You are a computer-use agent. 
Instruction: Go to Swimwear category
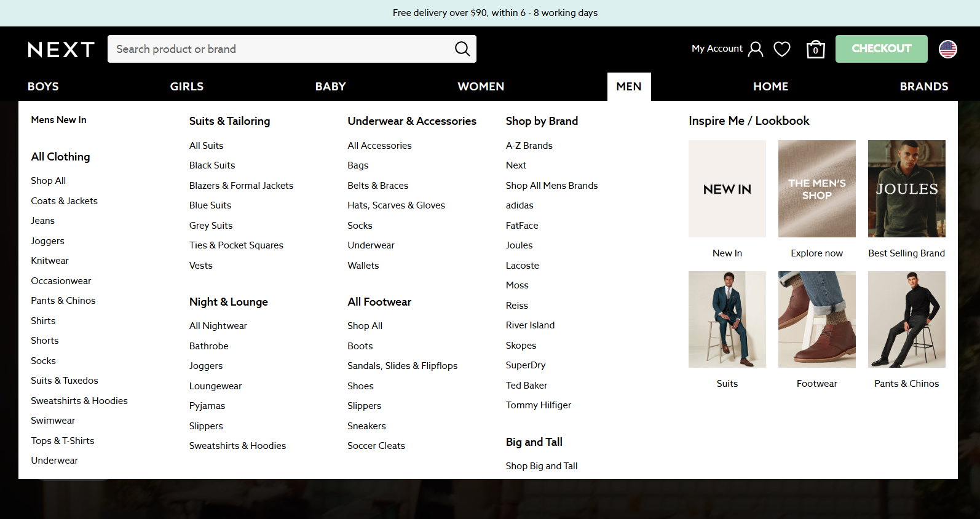coord(53,421)
